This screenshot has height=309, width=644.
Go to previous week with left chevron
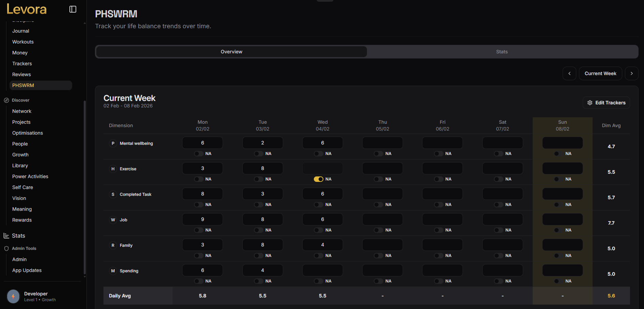click(569, 73)
